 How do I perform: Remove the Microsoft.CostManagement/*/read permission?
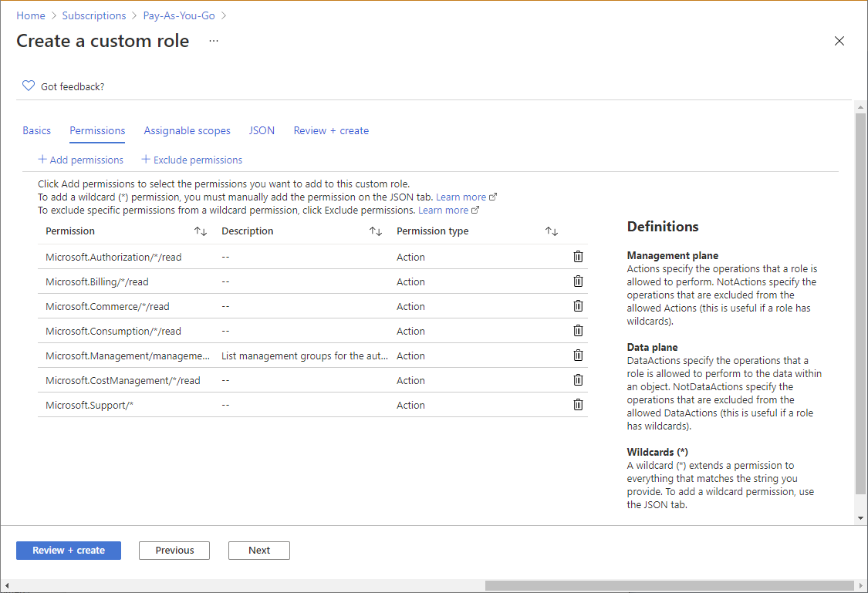(x=578, y=380)
